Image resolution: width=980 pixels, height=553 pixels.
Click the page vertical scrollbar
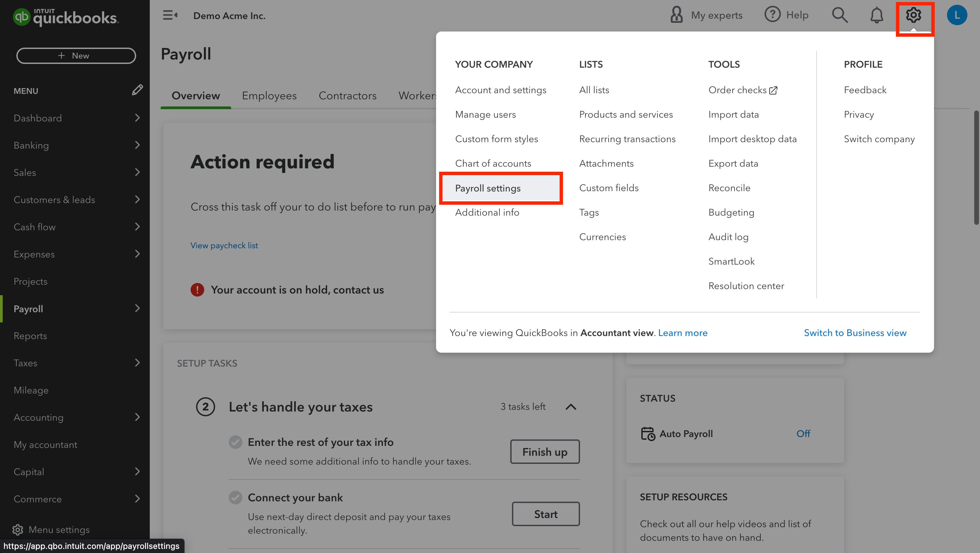976,168
